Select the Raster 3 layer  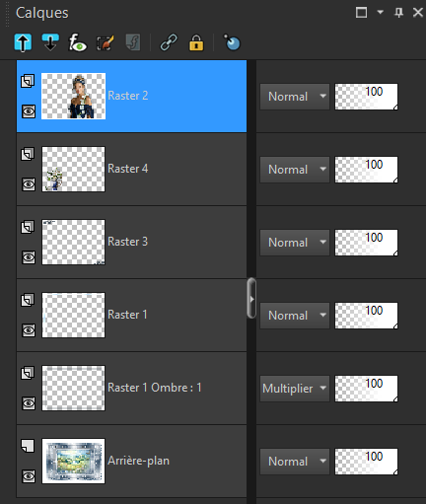coord(131,243)
